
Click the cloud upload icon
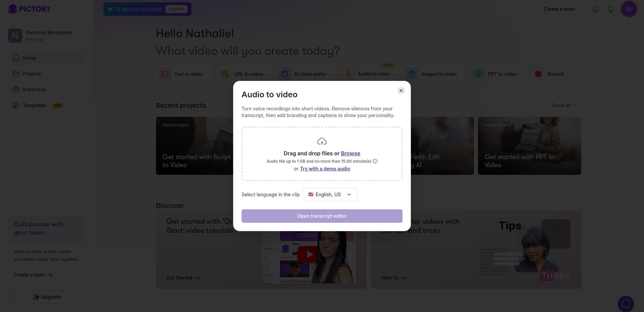click(322, 142)
